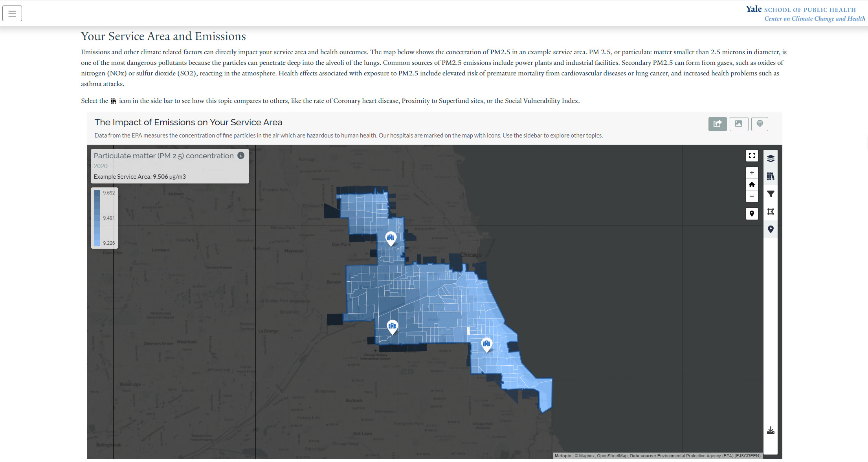Download map data from sidebar

click(770, 431)
